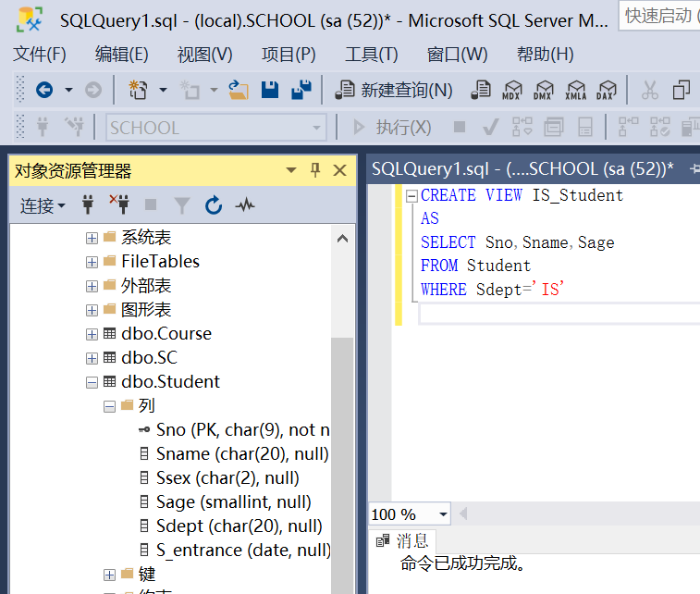Collapse the CREATE VIEW code block
700x594 pixels.
(411, 196)
